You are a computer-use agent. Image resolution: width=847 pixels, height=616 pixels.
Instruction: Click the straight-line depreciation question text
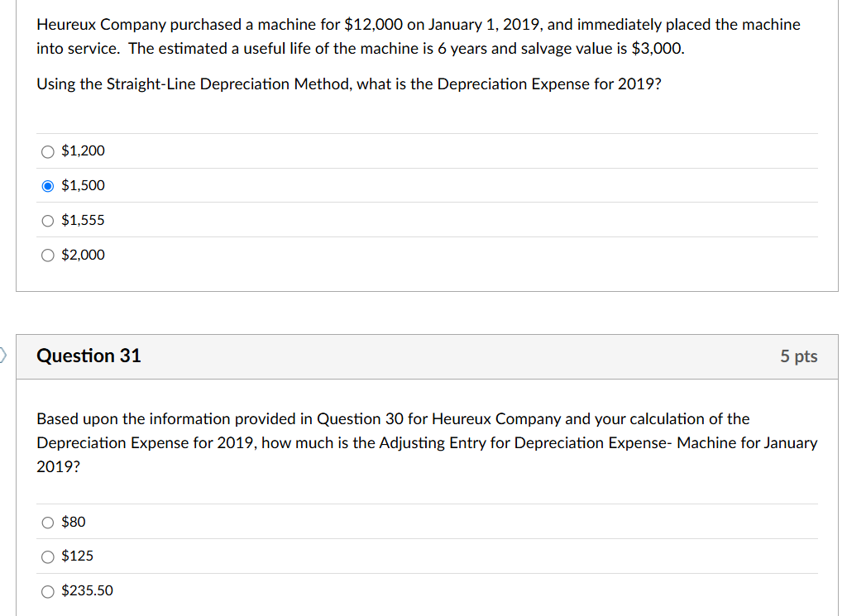click(348, 84)
